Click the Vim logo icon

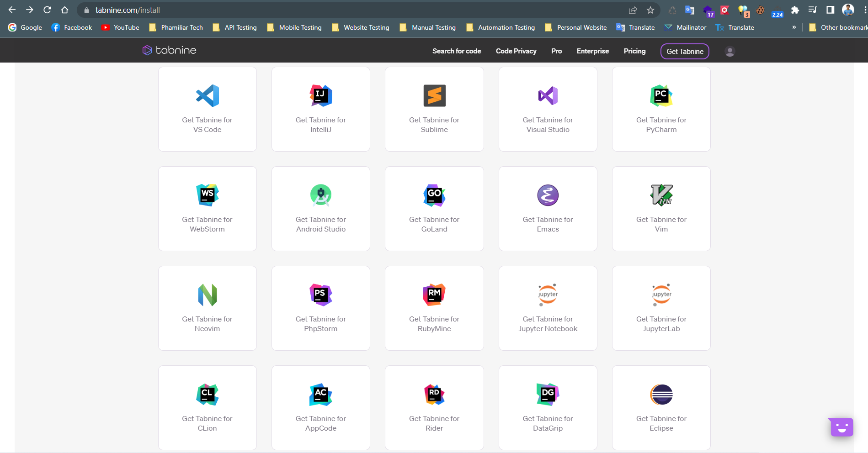[x=661, y=195]
